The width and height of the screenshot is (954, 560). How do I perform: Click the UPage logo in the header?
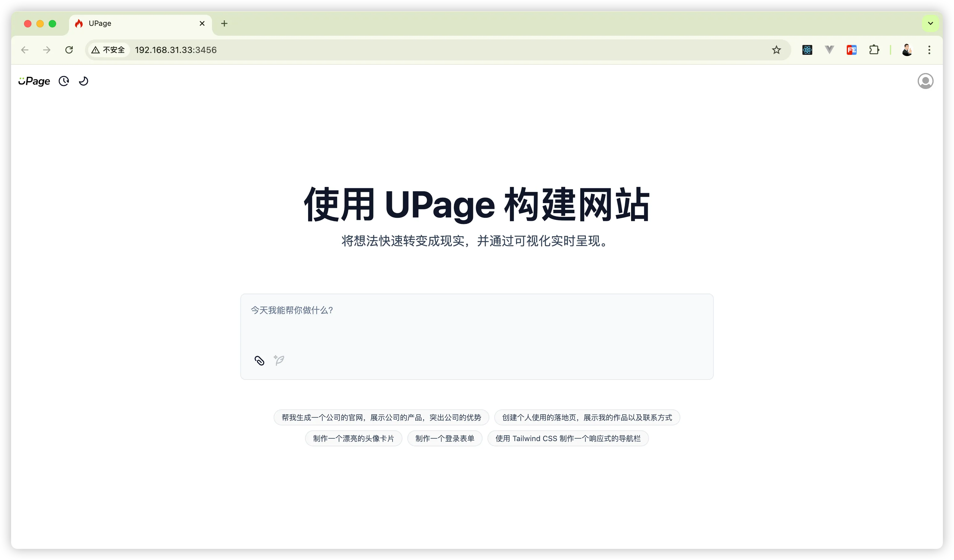pos(34,81)
